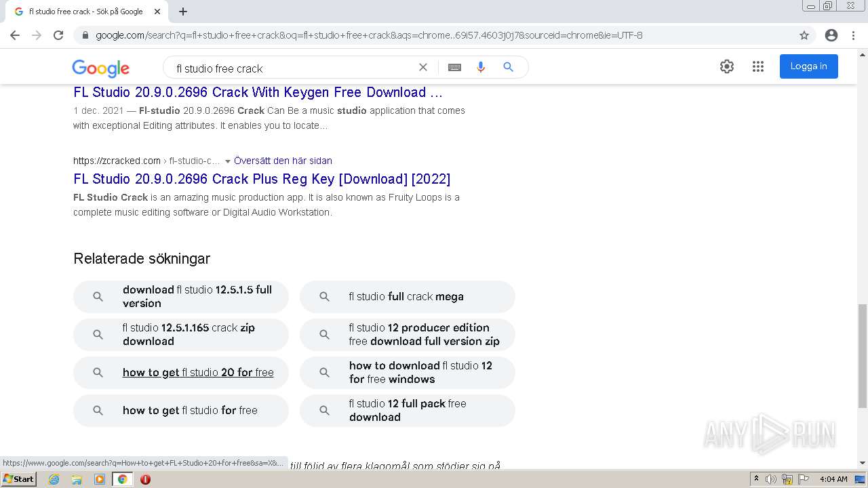The image size is (868, 488).
Task: Reload the Google search page
Action: click(58, 35)
